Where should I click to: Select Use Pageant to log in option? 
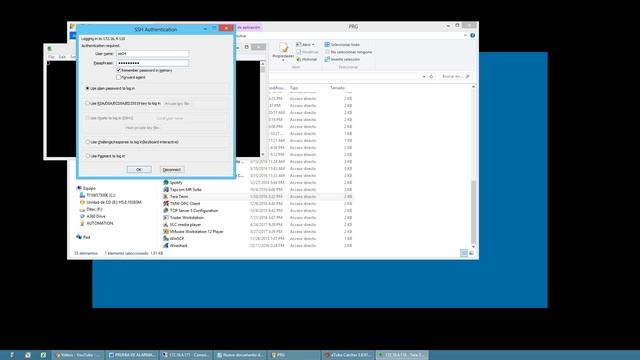tap(87, 156)
